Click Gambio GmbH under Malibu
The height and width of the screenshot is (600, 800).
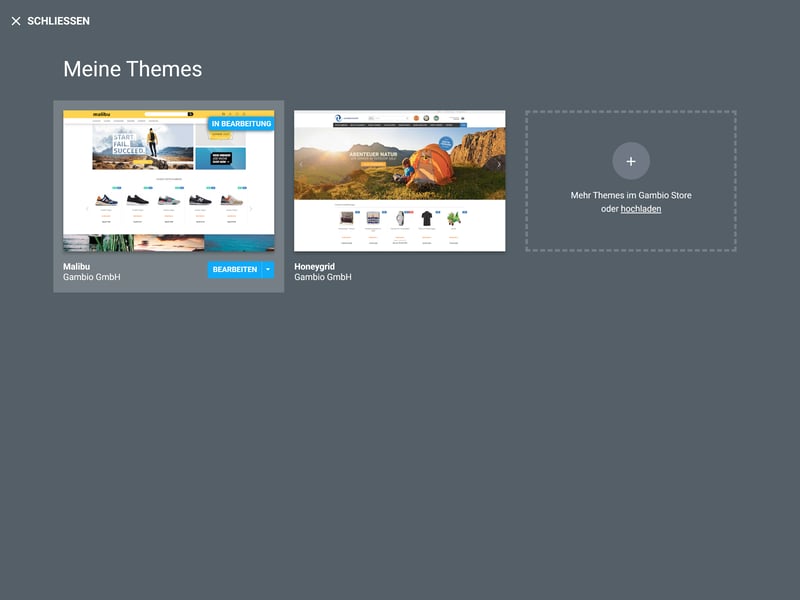92,277
